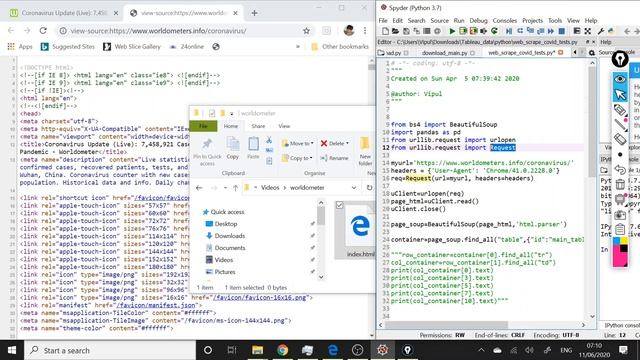Stop debugging with blue square icon
640x360 pixels.
pos(562,31)
